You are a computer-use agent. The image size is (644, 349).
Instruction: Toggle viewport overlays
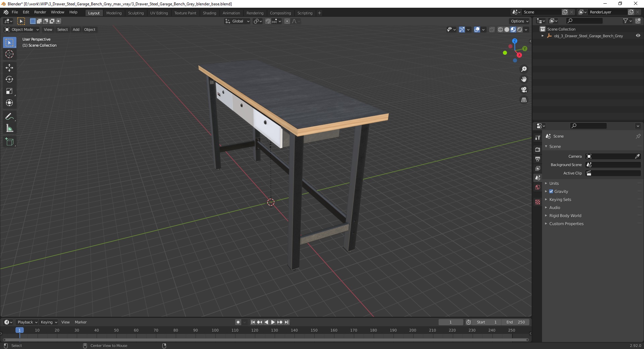coord(477,30)
